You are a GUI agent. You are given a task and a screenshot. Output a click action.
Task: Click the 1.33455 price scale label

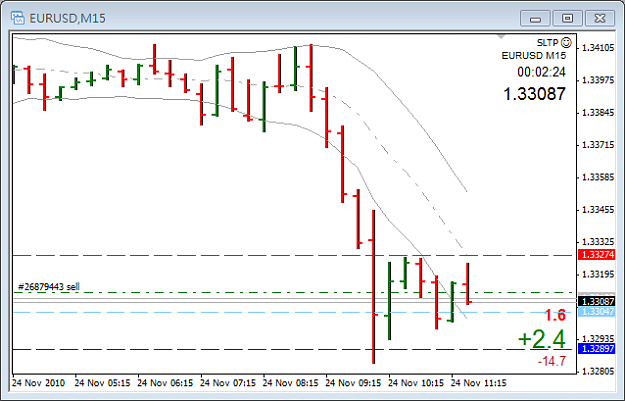598,210
